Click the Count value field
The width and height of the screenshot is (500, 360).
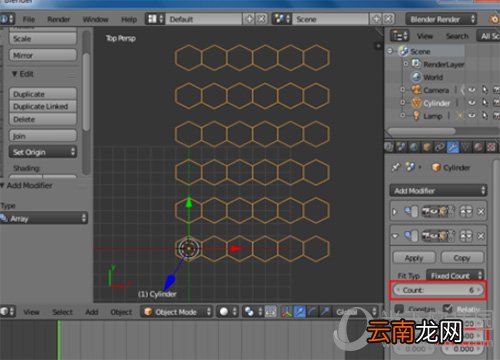(x=438, y=290)
